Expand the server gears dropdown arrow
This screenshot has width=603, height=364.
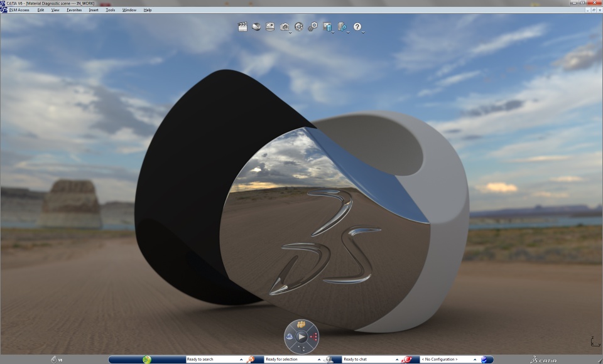click(x=348, y=32)
